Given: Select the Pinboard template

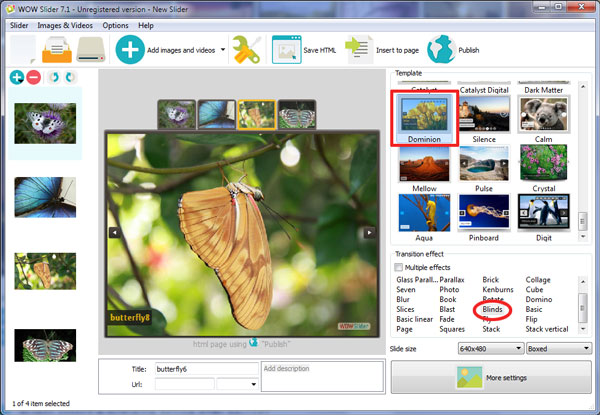Looking at the screenshot, I should click(x=484, y=217).
